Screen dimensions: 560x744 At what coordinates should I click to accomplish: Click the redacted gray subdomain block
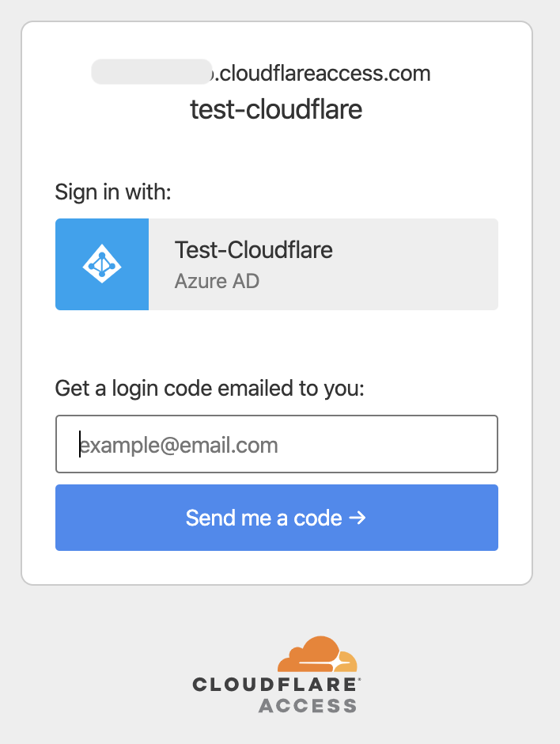[x=150, y=72]
